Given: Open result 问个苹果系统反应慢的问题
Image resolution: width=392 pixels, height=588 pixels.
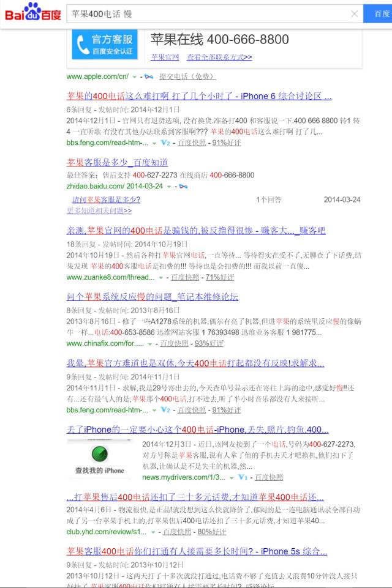Looking at the screenshot, I should click(x=153, y=297).
